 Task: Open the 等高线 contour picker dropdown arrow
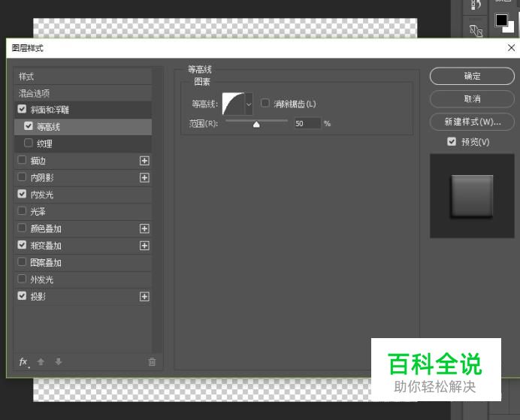click(x=249, y=104)
